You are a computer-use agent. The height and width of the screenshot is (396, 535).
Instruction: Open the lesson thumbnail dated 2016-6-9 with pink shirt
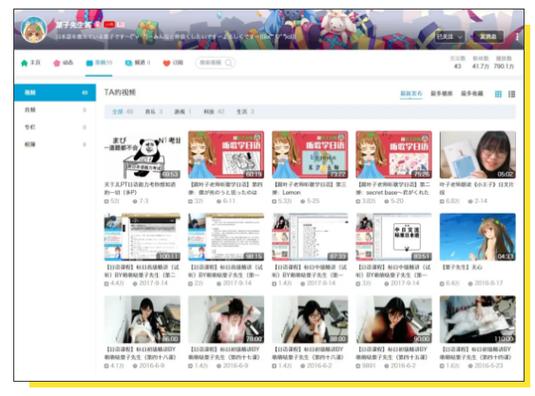pyautogui.click(x=226, y=320)
